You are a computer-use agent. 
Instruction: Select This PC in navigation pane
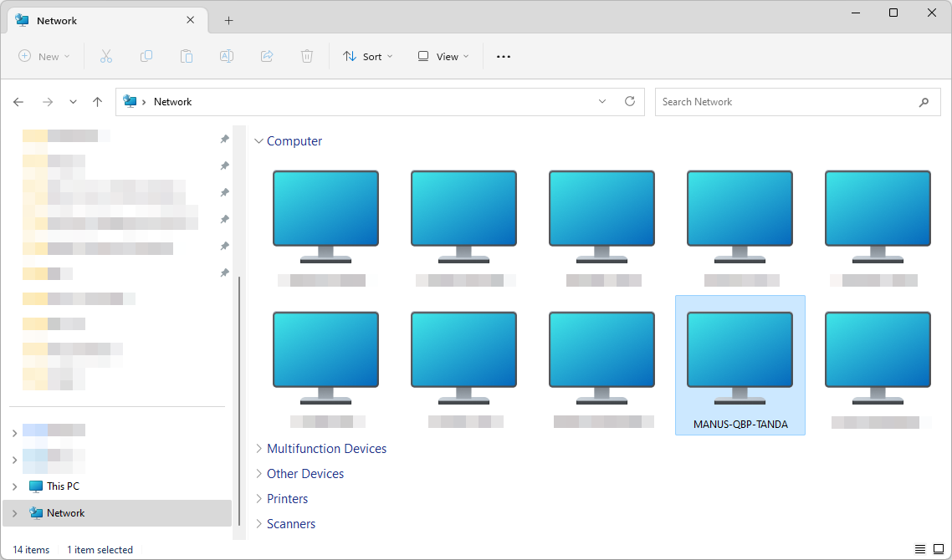coord(63,486)
